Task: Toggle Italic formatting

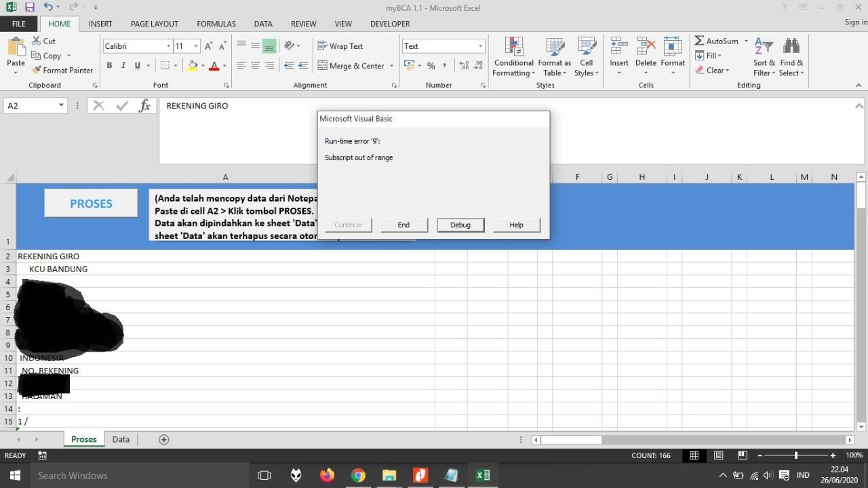Action: 123,66
